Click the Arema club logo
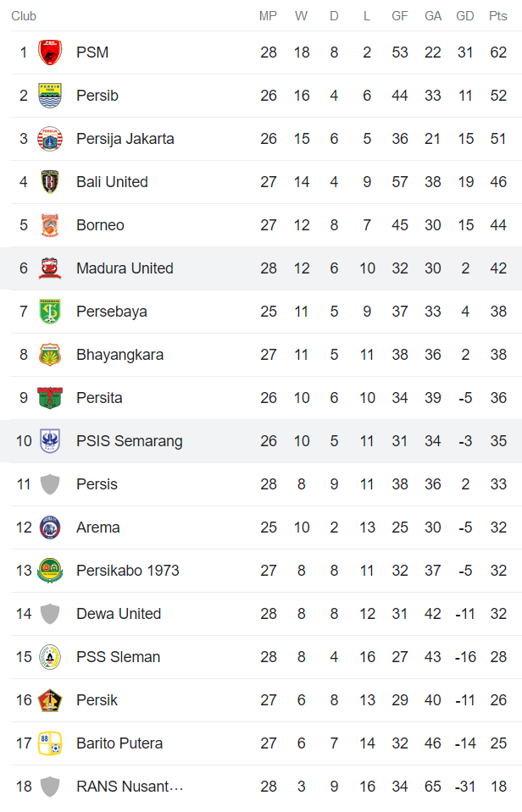The width and height of the screenshot is (522, 812). coord(50,527)
